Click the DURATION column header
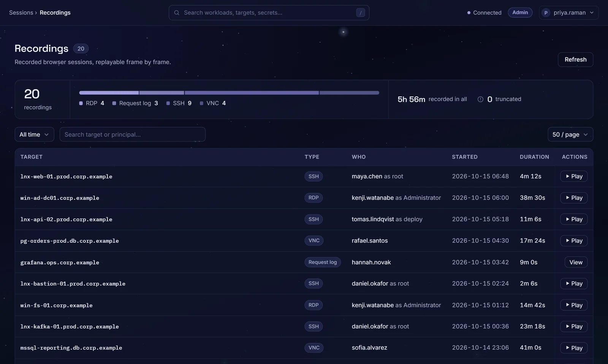 (534, 157)
